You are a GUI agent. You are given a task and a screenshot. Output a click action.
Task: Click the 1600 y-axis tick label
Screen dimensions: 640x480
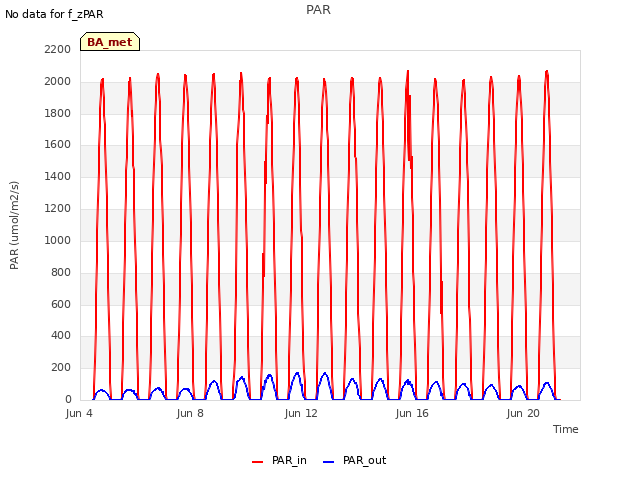[58, 144]
